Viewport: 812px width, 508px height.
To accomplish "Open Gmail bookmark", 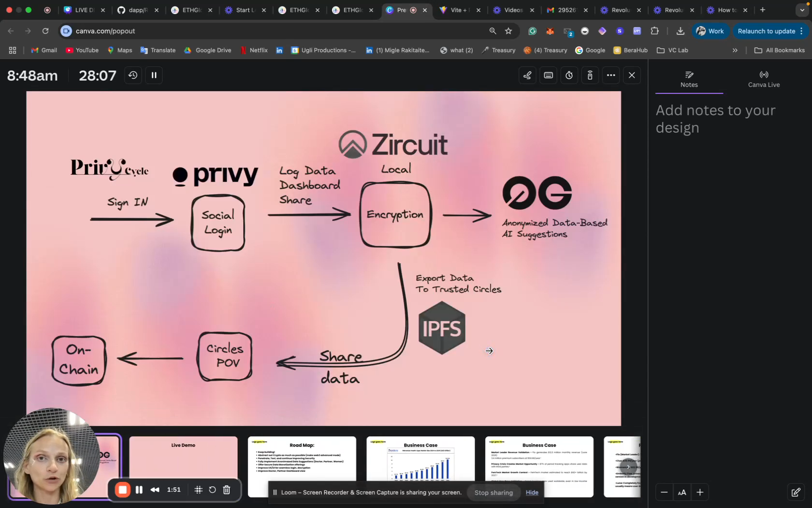I will coord(44,50).
